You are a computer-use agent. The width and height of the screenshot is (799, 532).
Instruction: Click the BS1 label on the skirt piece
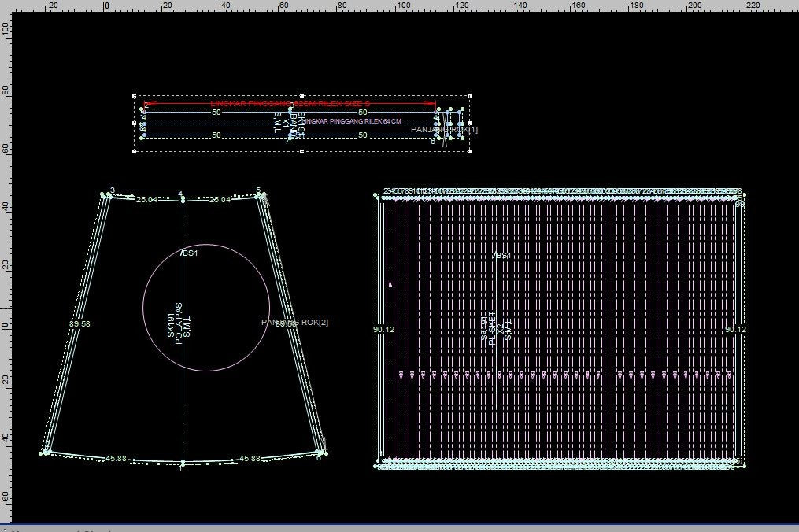(x=190, y=253)
